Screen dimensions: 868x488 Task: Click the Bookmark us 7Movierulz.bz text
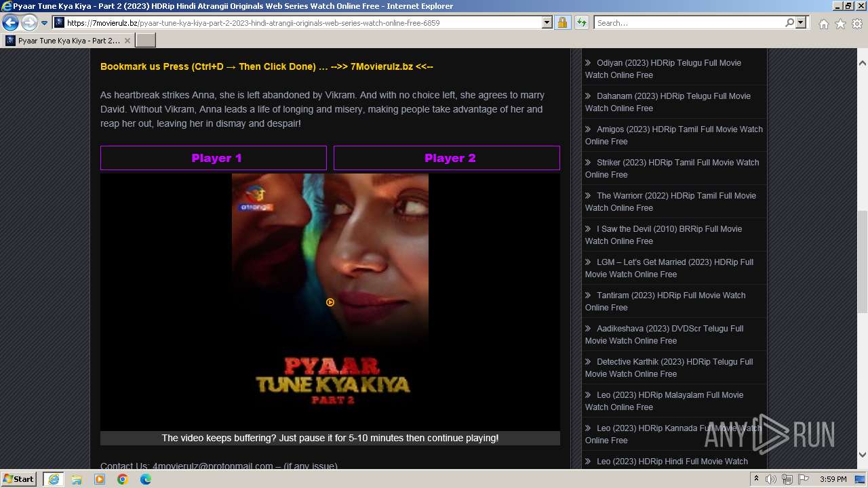267,66
